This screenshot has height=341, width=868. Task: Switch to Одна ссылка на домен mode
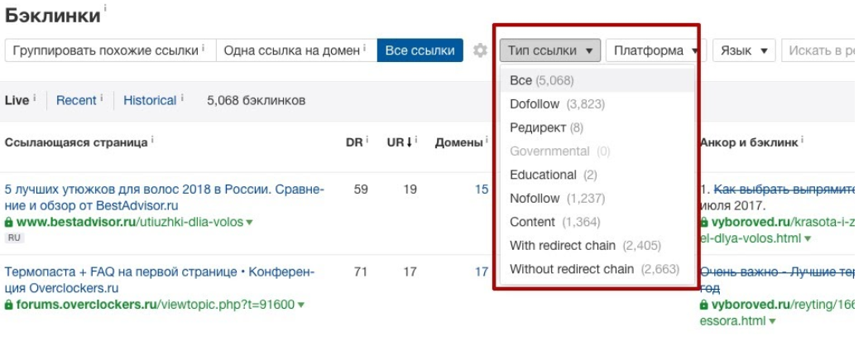295,50
